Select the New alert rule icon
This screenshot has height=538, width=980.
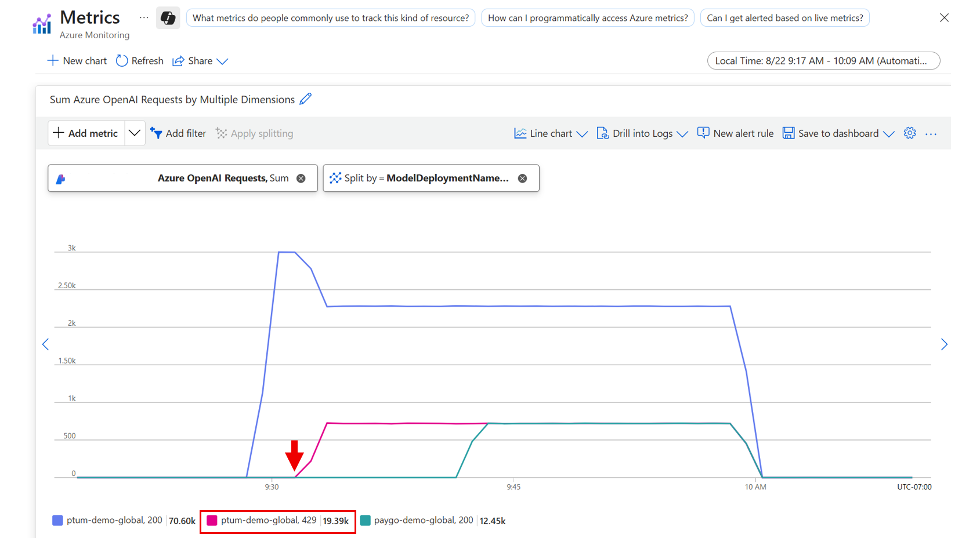pyautogui.click(x=703, y=133)
